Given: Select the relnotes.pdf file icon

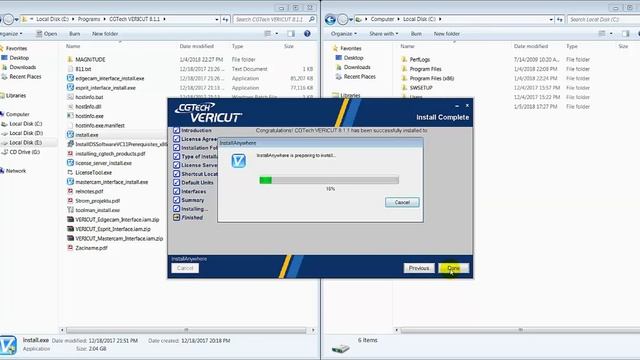Looking at the screenshot, I should tap(70, 191).
